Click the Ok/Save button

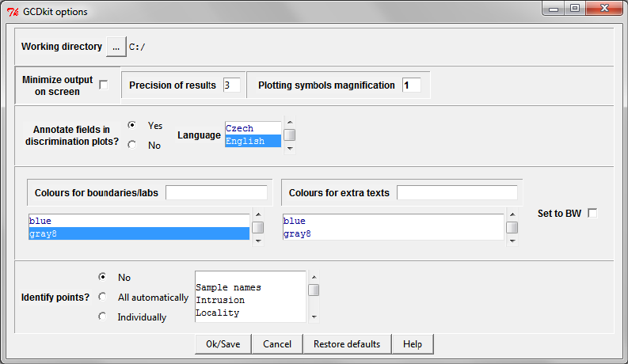(x=223, y=344)
